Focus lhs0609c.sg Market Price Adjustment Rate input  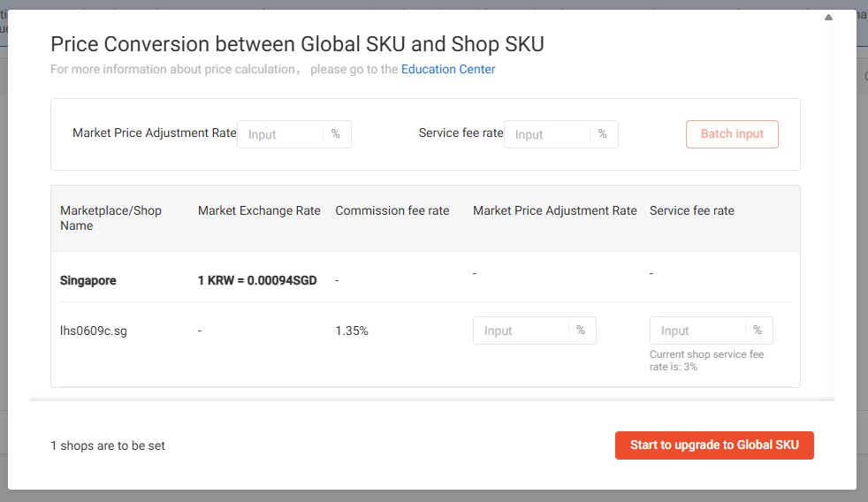534,331
